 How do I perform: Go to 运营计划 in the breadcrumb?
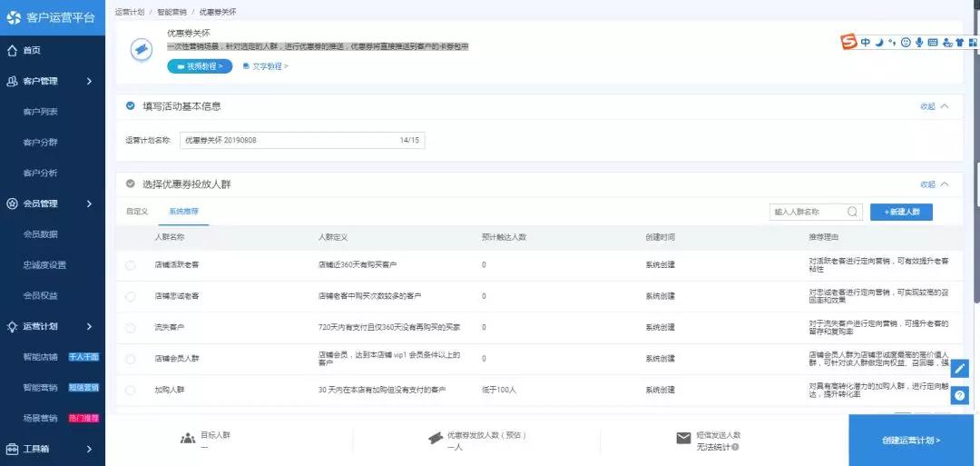(x=130, y=12)
